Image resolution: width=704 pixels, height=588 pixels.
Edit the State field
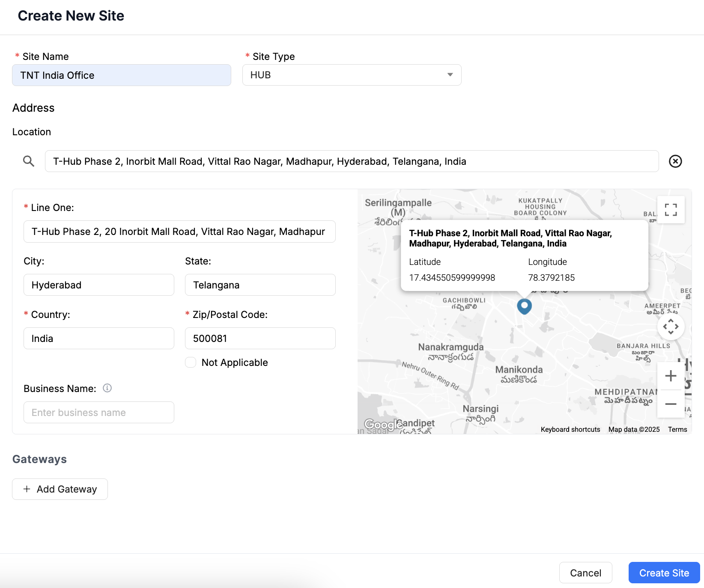click(260, 285)
